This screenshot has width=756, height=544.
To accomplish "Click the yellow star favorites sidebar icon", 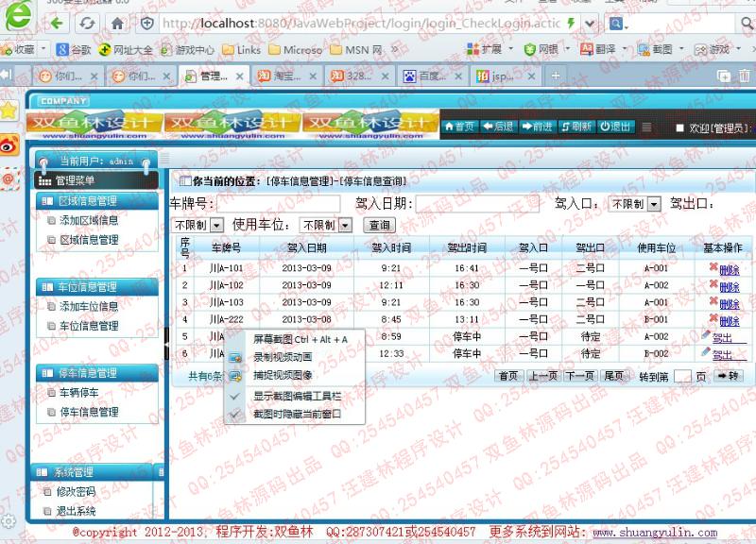I will [9, 110].
